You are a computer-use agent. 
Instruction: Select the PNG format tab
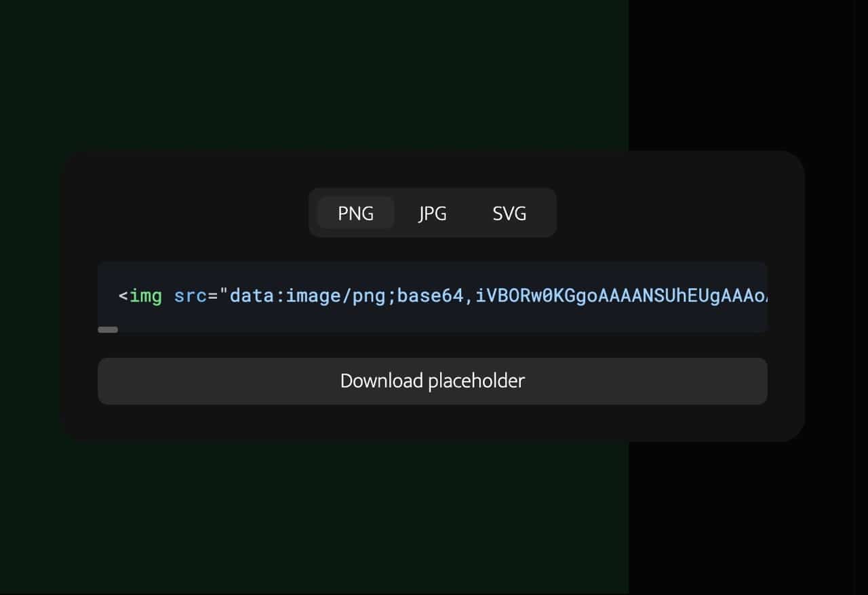click(356, 213)
